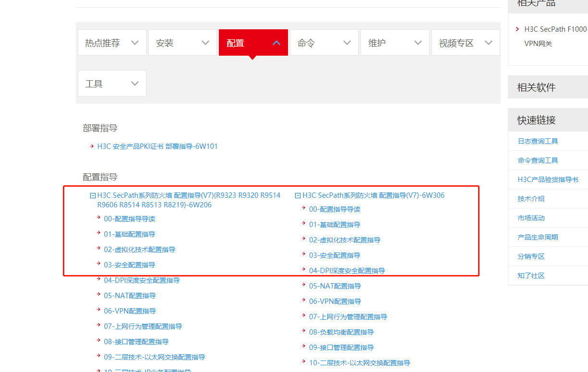
Task: Open 08-接口管理配置指导 under 6W206
Action: (x=136, y=342)
